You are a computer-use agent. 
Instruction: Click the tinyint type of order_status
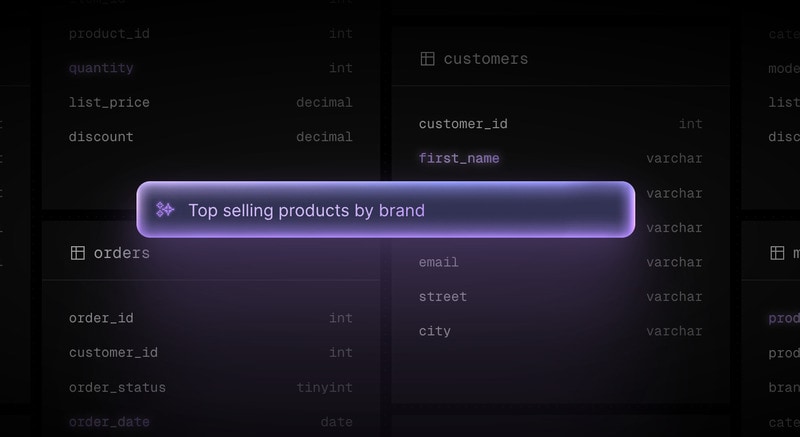[324, 387]
